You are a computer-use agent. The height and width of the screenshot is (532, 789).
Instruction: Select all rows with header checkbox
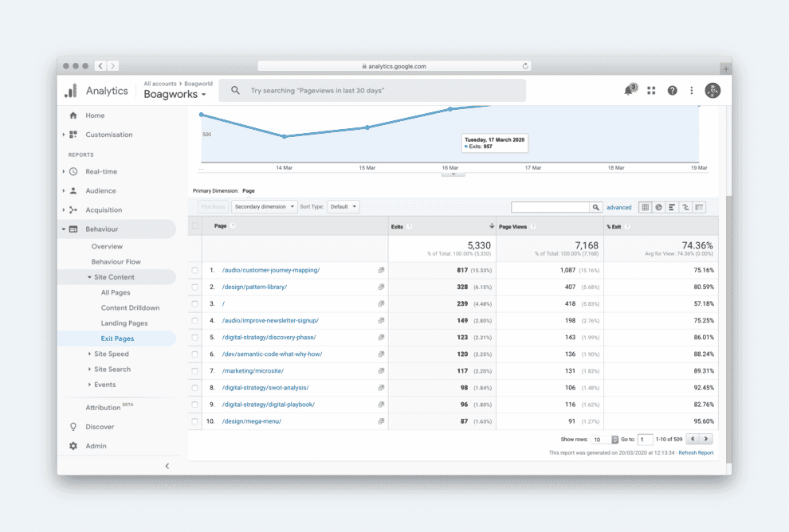coord(194,225)
